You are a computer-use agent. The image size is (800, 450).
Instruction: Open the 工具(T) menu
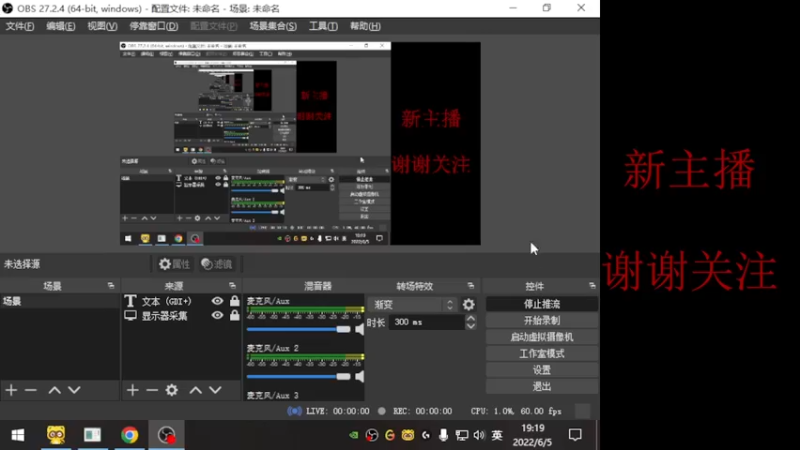point(323,26)
